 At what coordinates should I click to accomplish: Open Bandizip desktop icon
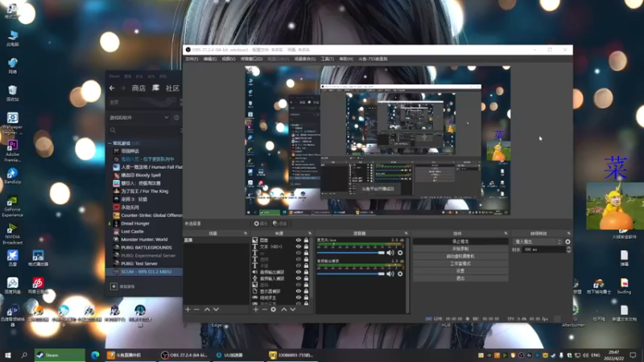[x=12, y=176]
